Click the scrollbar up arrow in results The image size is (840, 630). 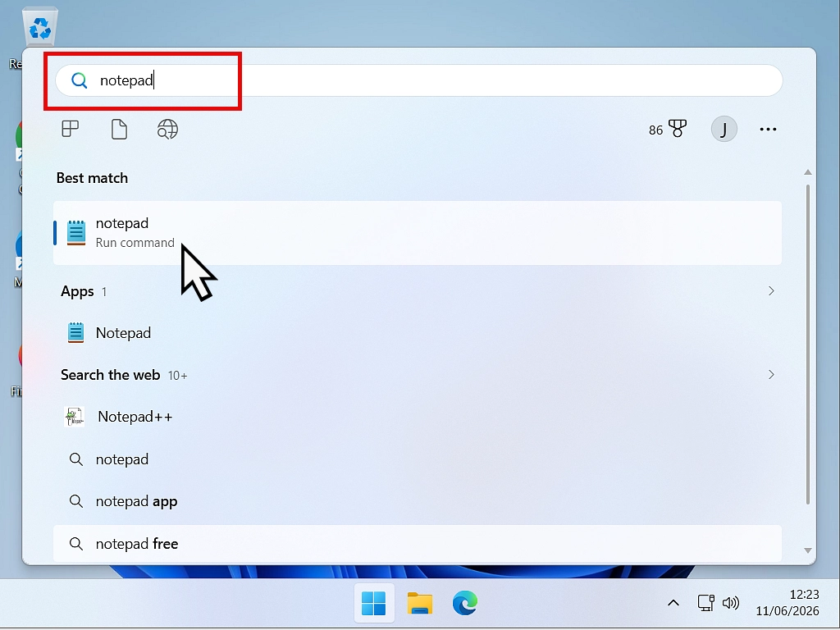808,172
